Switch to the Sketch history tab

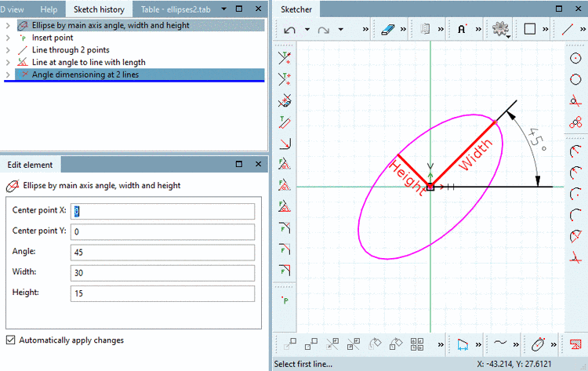click(99, 9)
